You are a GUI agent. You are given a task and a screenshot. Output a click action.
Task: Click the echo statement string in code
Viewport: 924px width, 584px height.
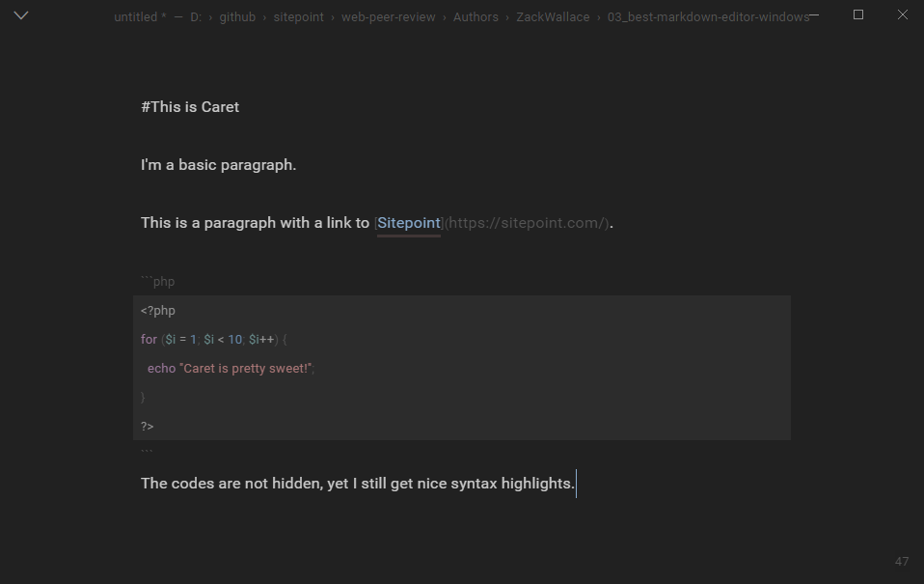246,369
